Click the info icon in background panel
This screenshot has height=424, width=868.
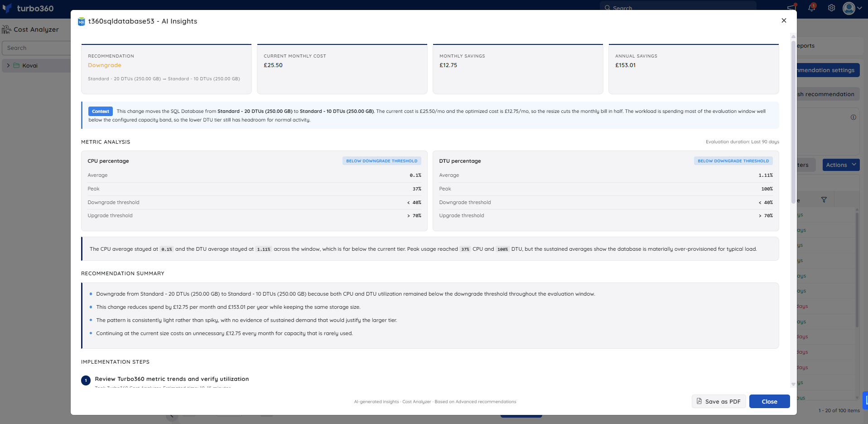pos(854,117)
